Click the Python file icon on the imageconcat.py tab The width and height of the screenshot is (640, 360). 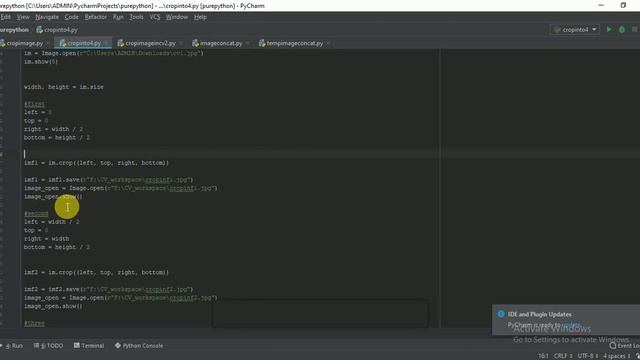195,43
